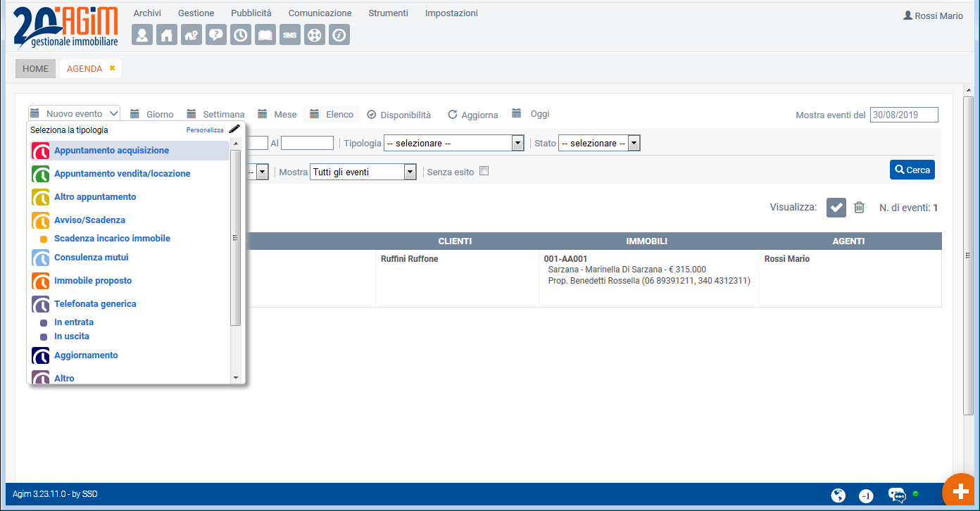Screen dimensions: 980x511
Task: Open the Impostazioni menu
Action: point(451,13)
